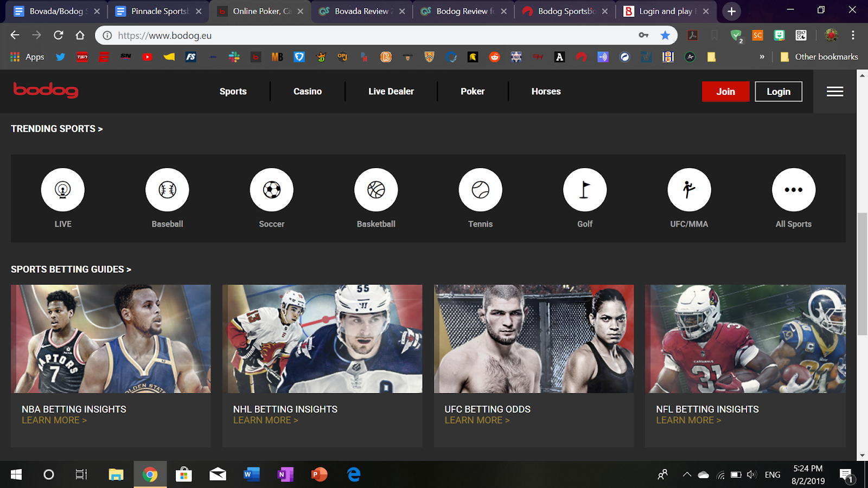Click the Adobe Acrobat extension icon

coord(692,35)
